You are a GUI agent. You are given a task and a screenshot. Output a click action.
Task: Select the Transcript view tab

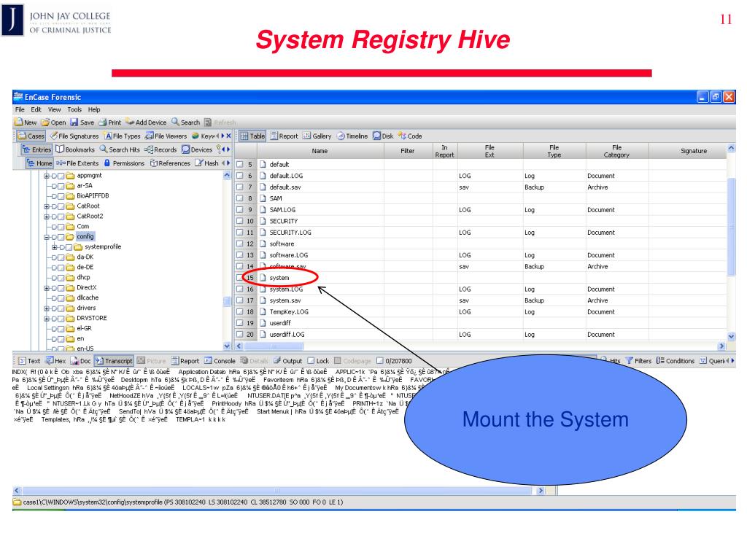click(x=114, y=361)
